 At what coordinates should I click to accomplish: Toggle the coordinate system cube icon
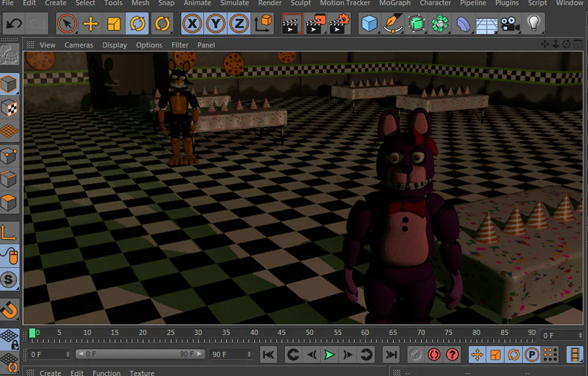tap(263, 23)
